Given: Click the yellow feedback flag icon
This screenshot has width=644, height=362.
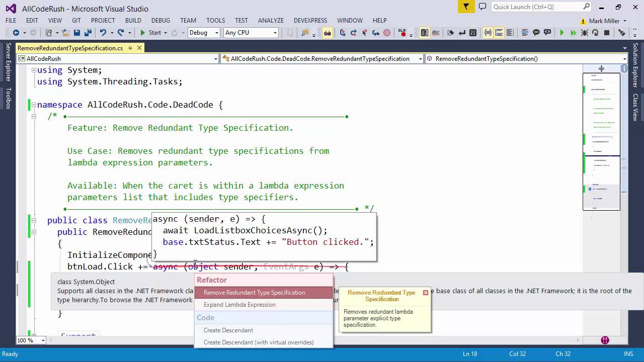Looking at the screenshot, I should 466,7.
